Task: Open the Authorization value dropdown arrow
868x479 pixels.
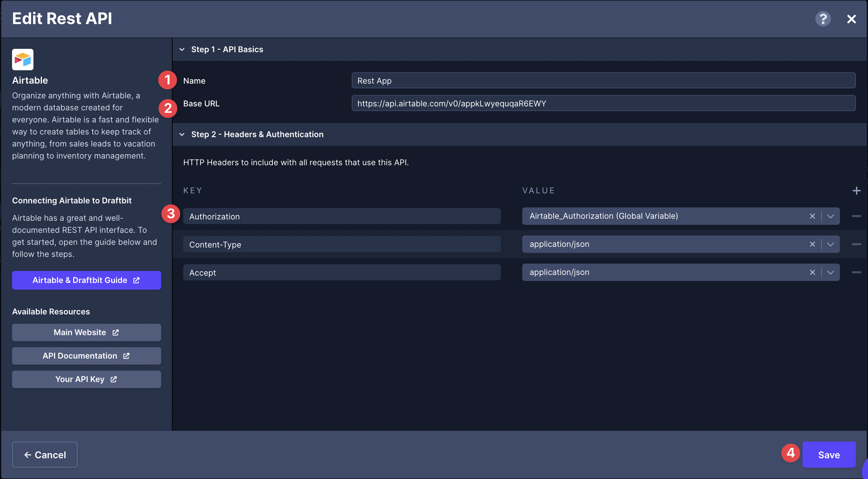Action: (x=830, y=216)
